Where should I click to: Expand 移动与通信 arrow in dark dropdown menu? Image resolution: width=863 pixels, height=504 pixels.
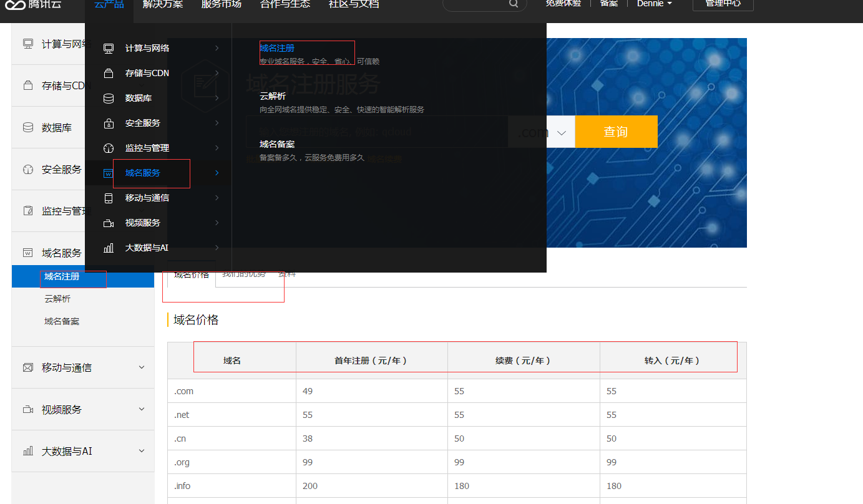(x=217, y=198)
